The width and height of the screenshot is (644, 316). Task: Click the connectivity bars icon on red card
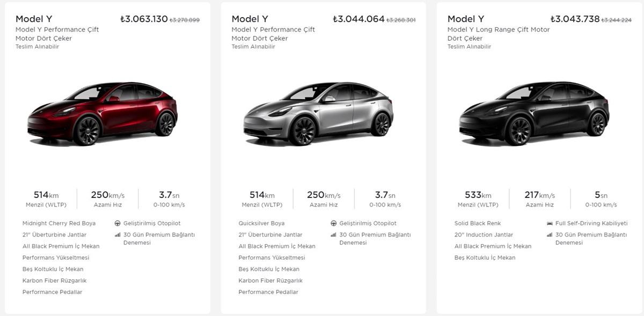(118, 235)
